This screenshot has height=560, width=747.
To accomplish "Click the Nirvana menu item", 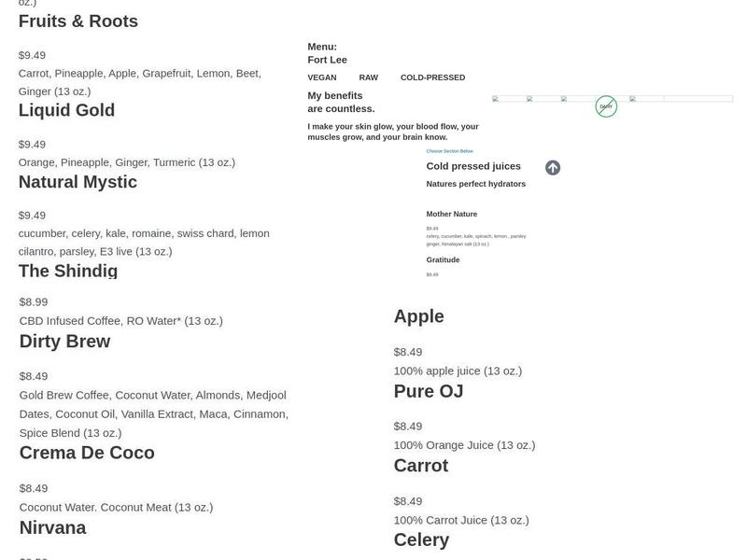I will tap(52, 527).
